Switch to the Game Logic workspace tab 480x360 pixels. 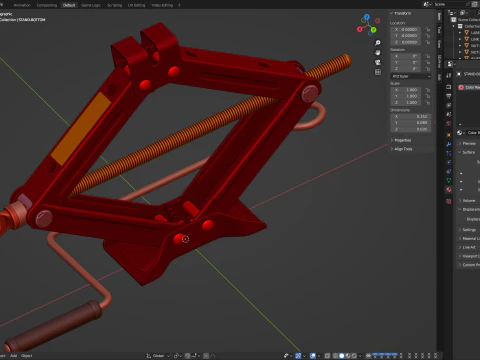click(91, 5)
